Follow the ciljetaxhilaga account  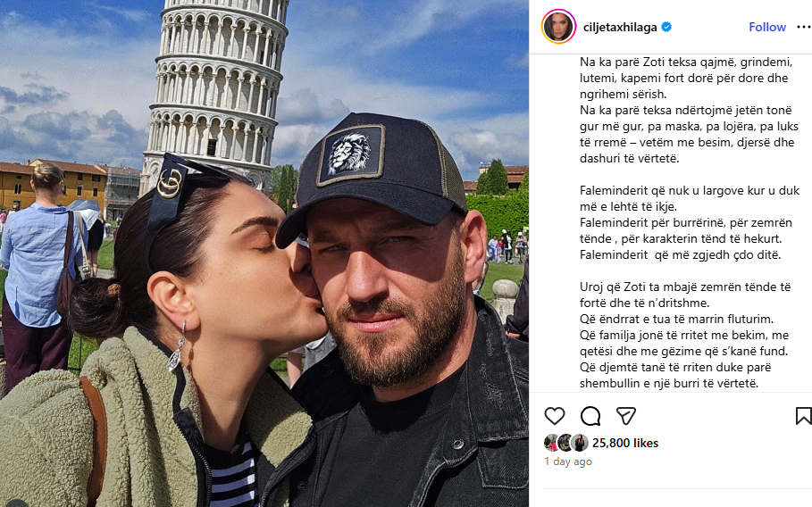point(767,27)
